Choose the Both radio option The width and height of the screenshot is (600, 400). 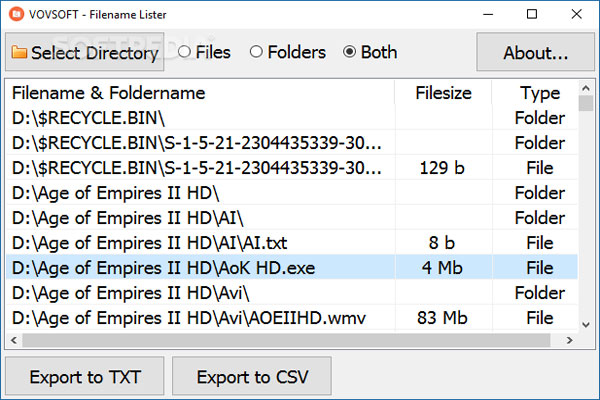click(350, 52)
